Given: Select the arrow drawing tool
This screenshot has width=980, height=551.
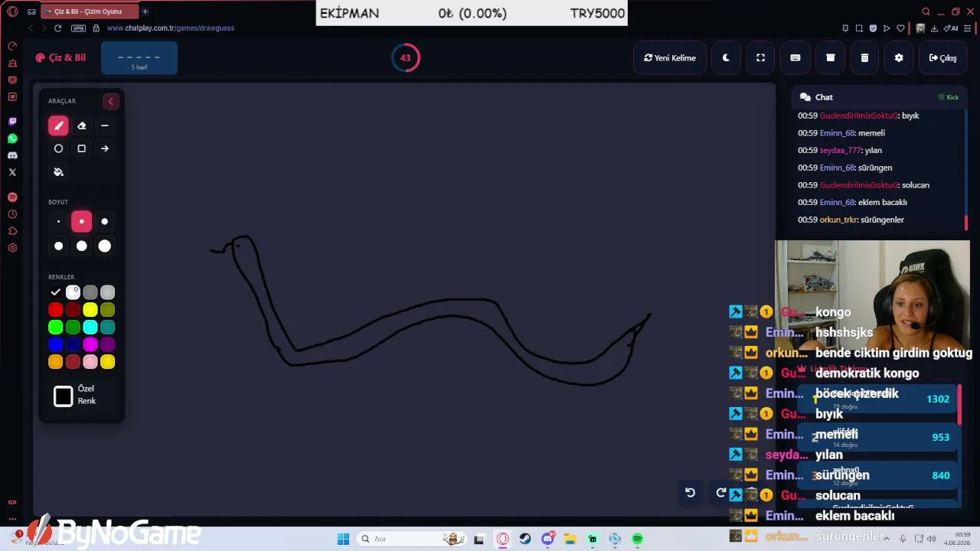Looking at the screenshot, I should click(105, 148).
